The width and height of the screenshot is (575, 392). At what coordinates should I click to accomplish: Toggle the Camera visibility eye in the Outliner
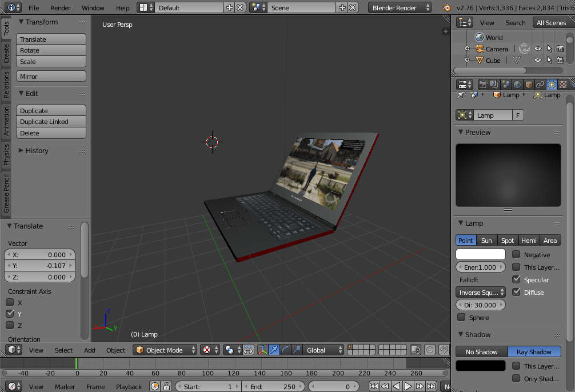pyautogui.click(x=537, y=49)
